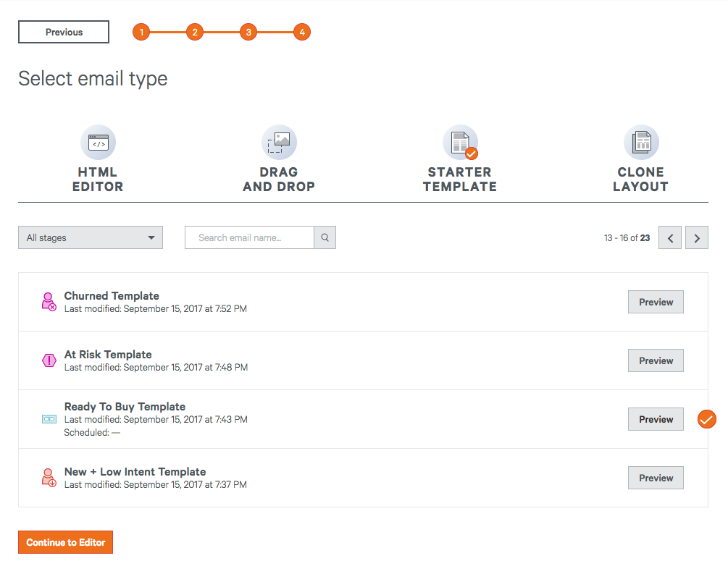Click the DRAG AND DROP label
Screen dimensions: 728x574
coord(279,179)
